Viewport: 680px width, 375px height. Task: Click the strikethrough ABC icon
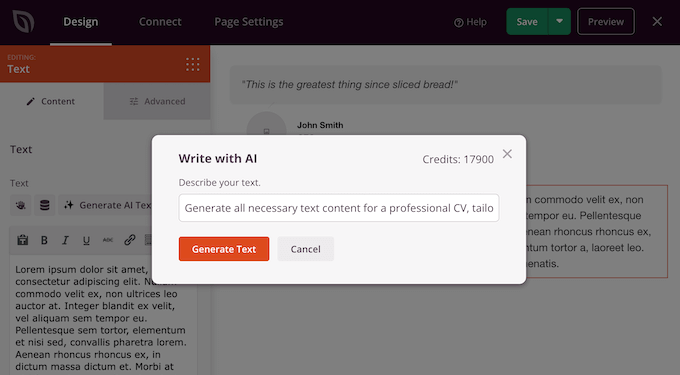click(x=108, y=240)
